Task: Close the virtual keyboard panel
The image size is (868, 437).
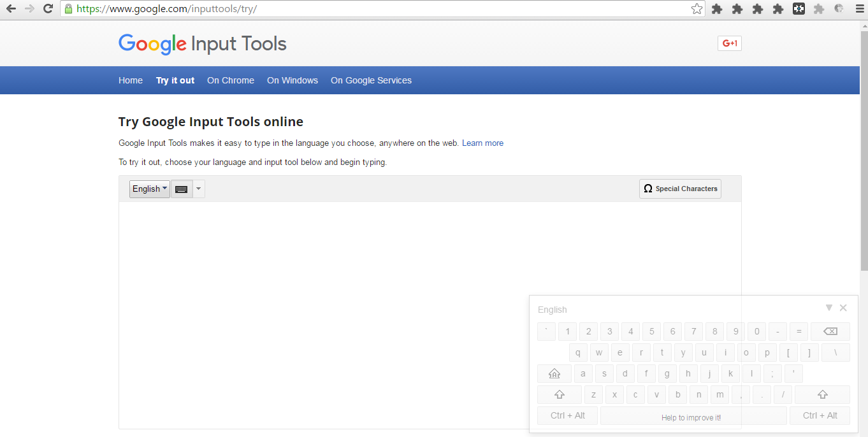Action: (843, 307)
